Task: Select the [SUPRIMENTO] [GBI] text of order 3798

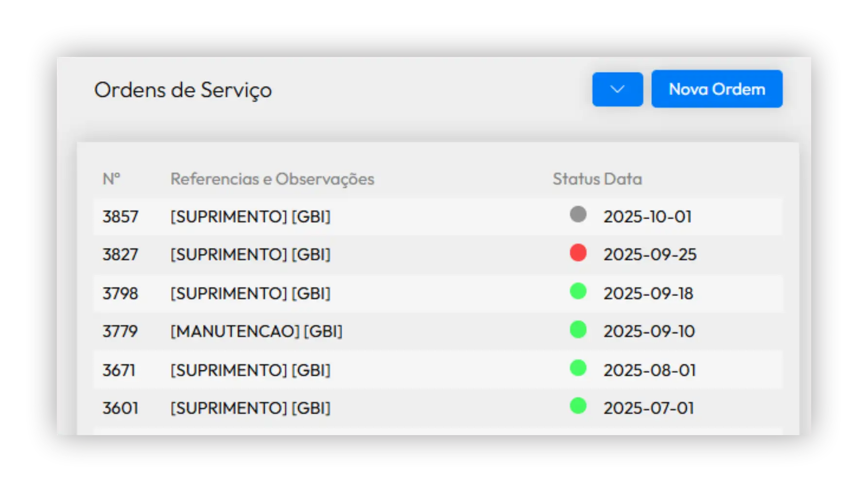Action: pos(250,294)
